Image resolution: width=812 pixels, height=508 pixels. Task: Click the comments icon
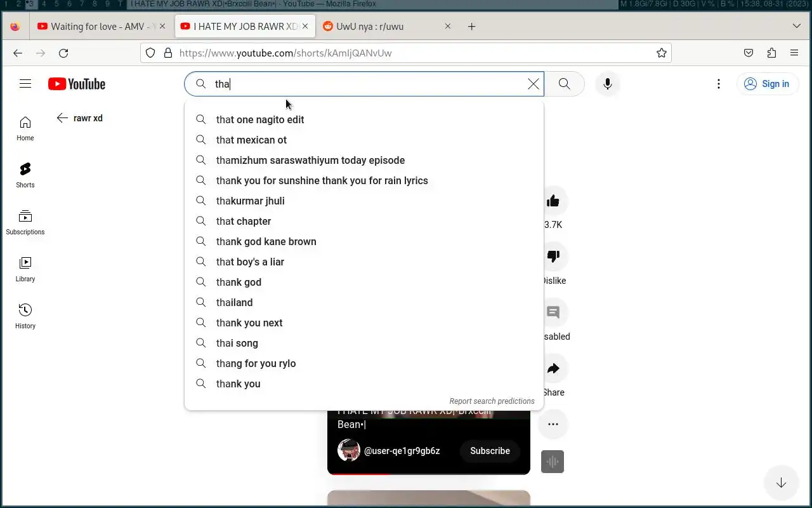click(x=553, y=312)
